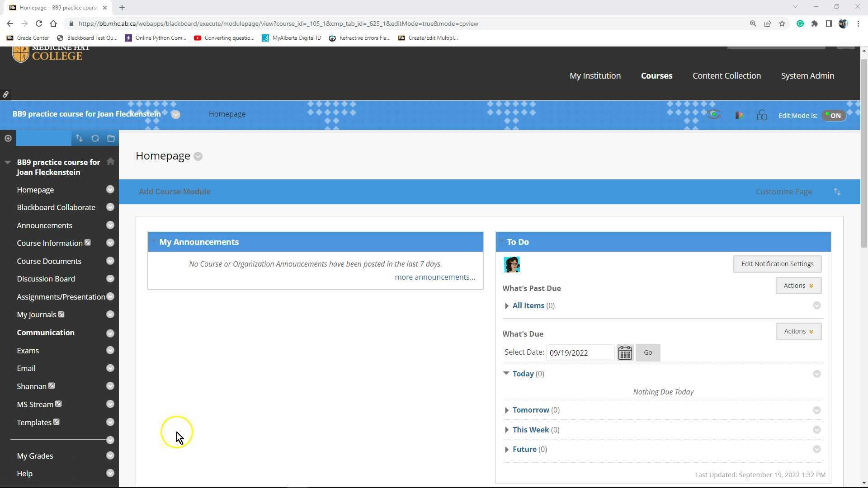Click Add Course Module button
This screenshot has height=488, width=868.
pyautogui.click(x=175, y=192)
